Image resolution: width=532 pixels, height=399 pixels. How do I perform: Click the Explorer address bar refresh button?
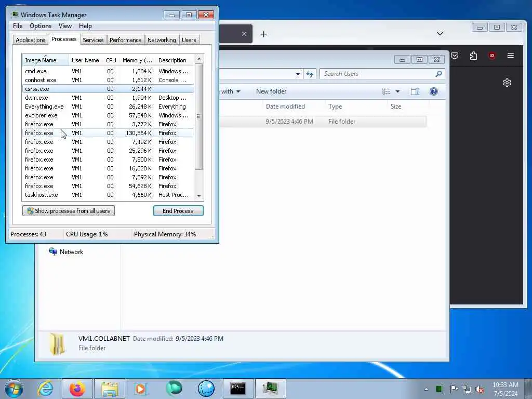310,74
